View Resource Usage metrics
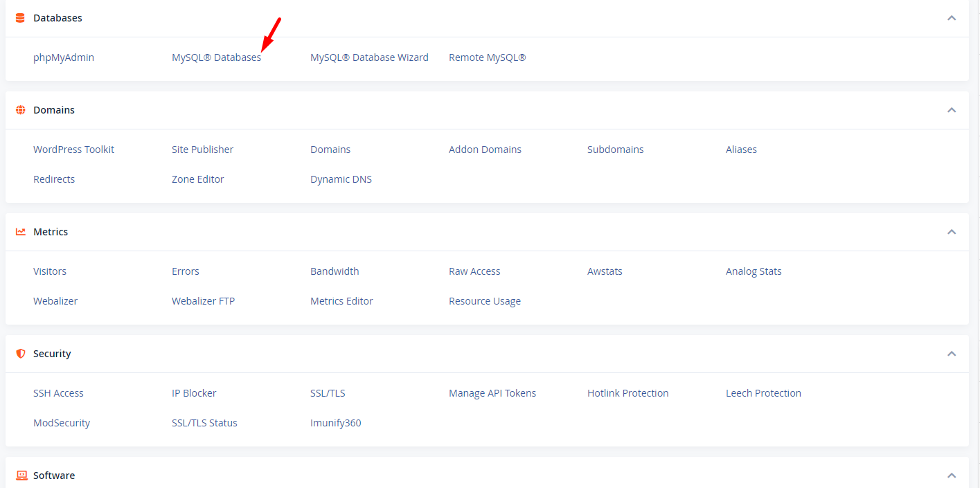Image resolution: width=980 pixels, height=488 pixels. click(484, 301)
